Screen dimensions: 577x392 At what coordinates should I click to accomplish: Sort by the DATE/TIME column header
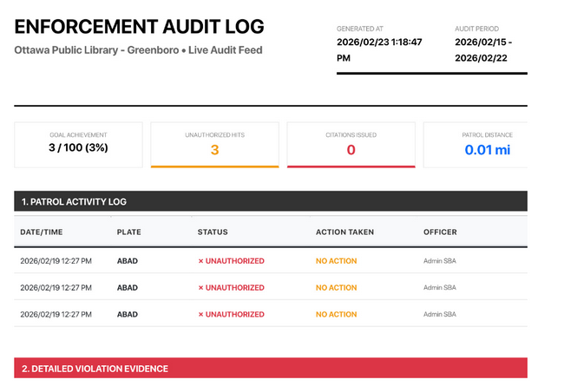tap(42, 232)
